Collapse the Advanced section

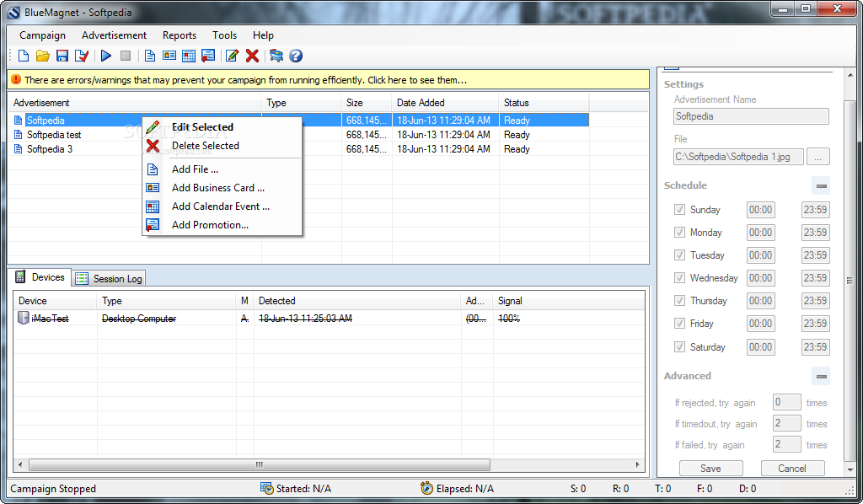pyautogui.click(x=821, y=377)
